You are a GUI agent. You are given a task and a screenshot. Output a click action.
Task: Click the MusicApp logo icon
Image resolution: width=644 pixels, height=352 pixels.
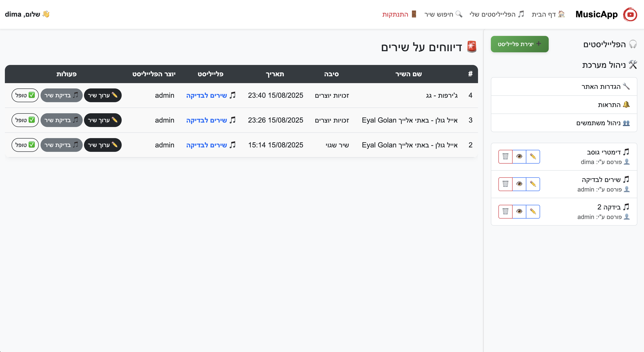tap(630, 14)
